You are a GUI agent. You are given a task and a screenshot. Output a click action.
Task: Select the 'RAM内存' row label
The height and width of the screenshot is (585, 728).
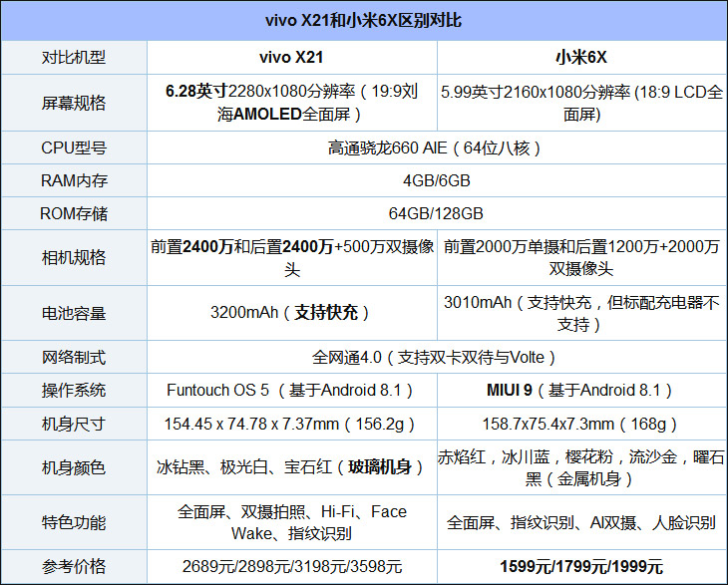74,180
